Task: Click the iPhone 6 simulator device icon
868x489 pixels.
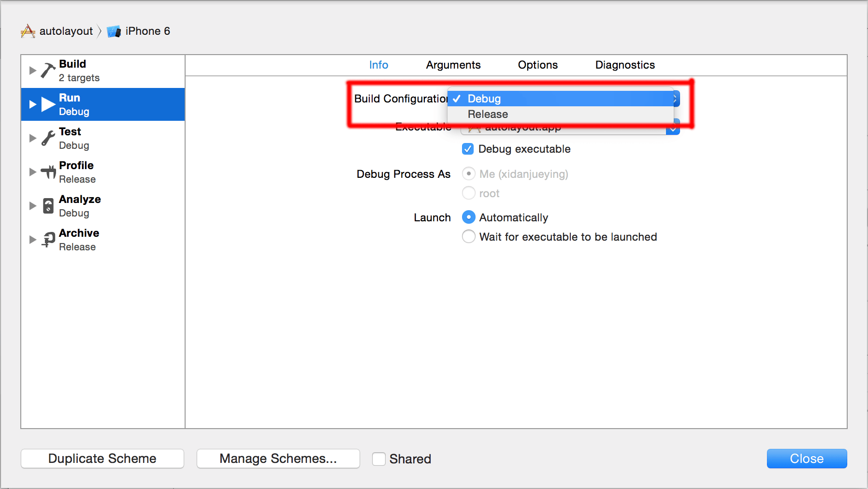Action: point(114,31)
